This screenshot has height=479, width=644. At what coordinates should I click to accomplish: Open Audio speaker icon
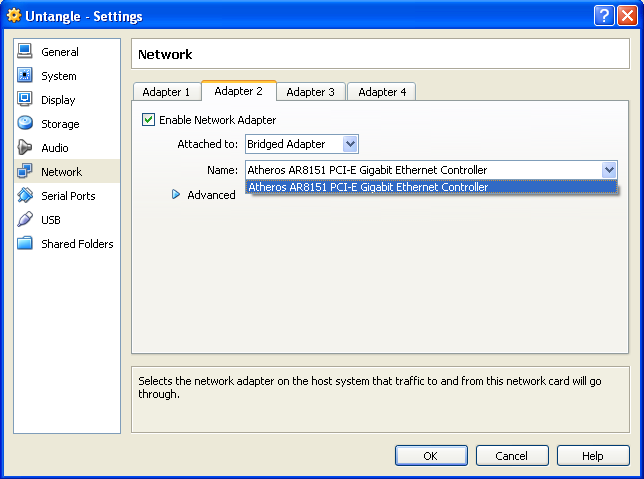click(x=25, y=147)
